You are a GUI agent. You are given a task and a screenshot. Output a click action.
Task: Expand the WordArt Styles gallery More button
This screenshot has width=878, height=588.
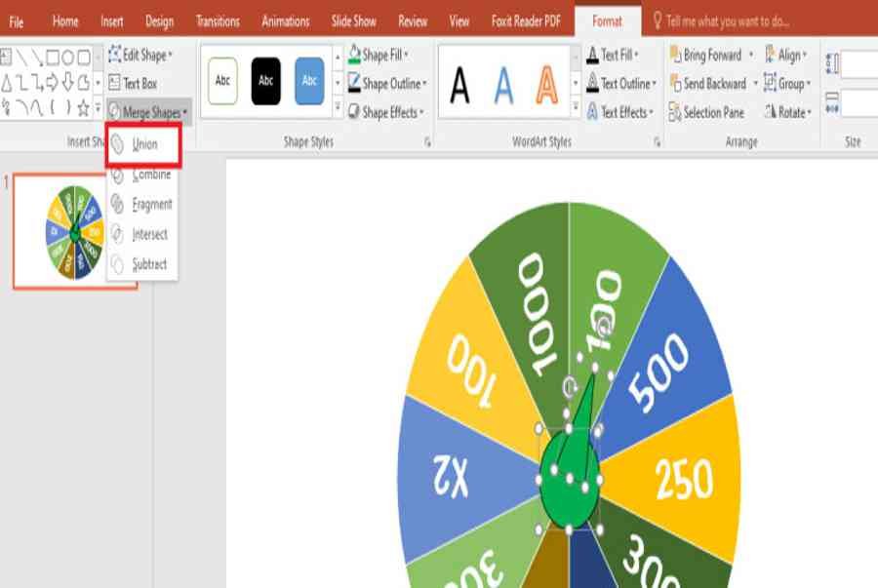(576, 107)
